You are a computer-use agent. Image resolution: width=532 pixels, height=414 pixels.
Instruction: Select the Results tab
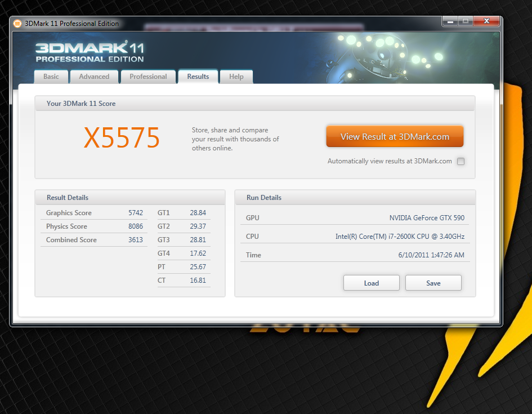coord(198,77)
